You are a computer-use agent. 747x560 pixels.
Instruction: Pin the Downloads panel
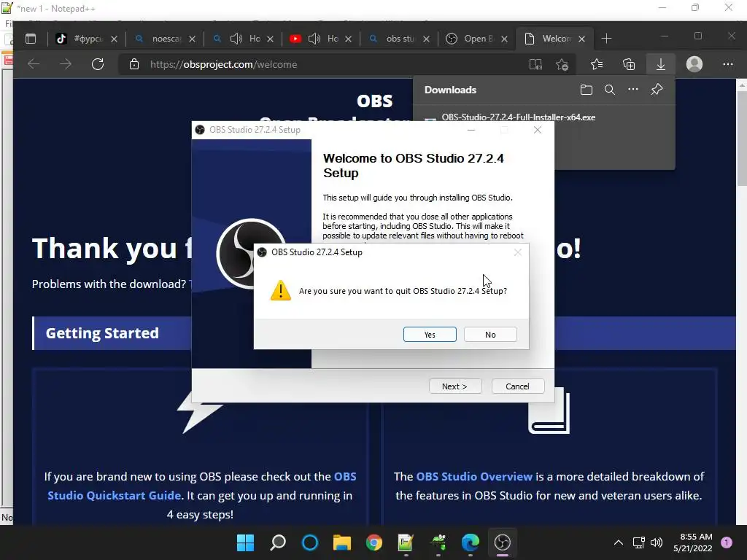(657, 90)
